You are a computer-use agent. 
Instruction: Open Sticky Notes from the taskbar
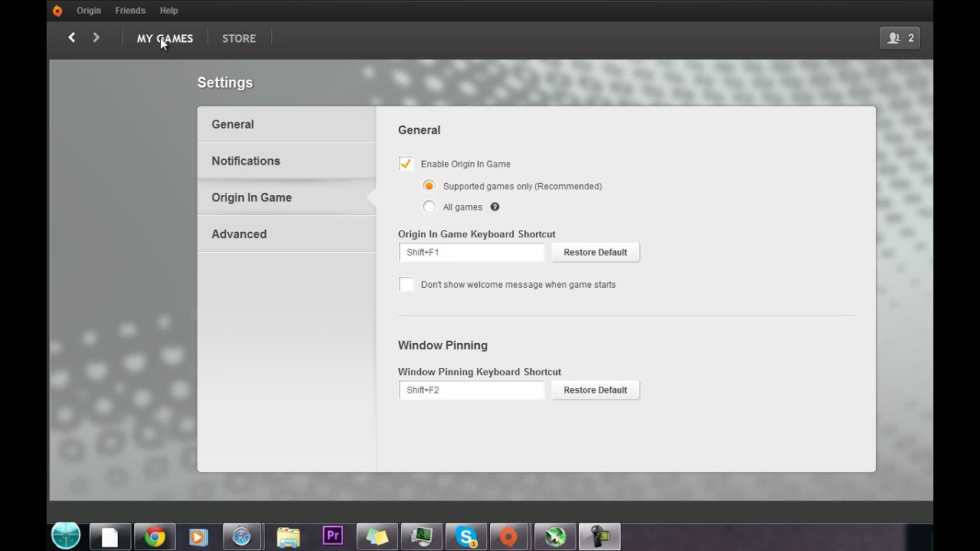point(377,537)
